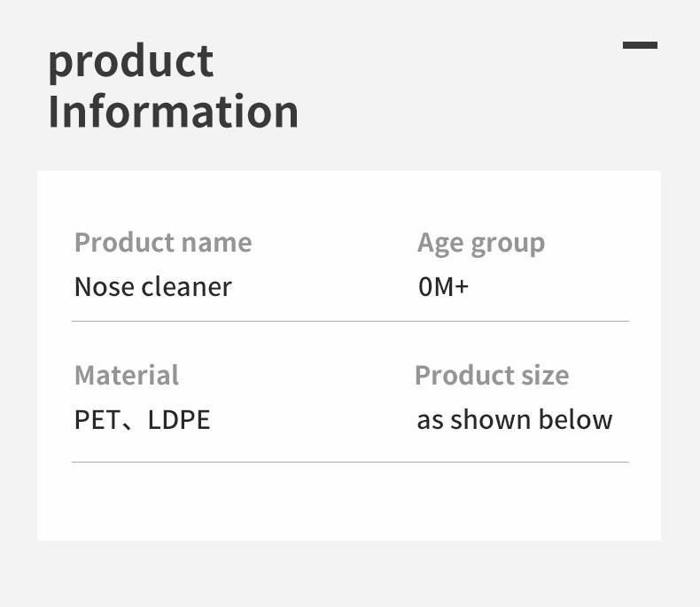700x607 pixels.
Task: Click empty white area below the bottom divider
Action: tap(350, 501)
